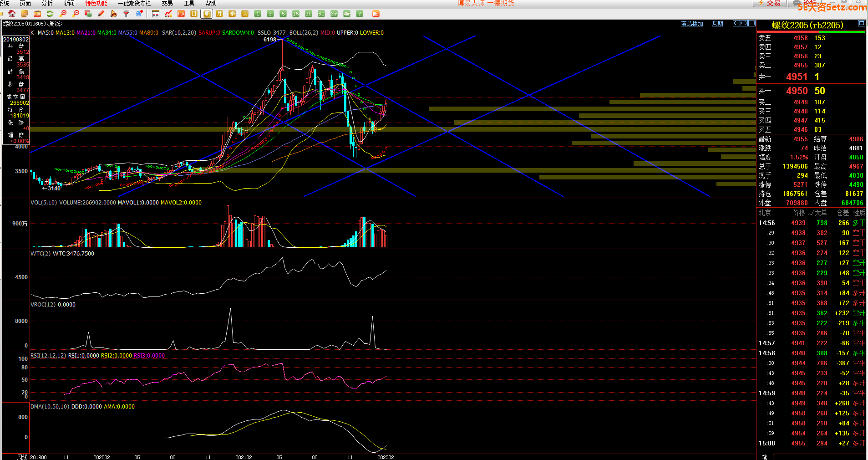Open the bell alert icon
This screenshot has height=460, width=868.
click(x=114, y=14)
